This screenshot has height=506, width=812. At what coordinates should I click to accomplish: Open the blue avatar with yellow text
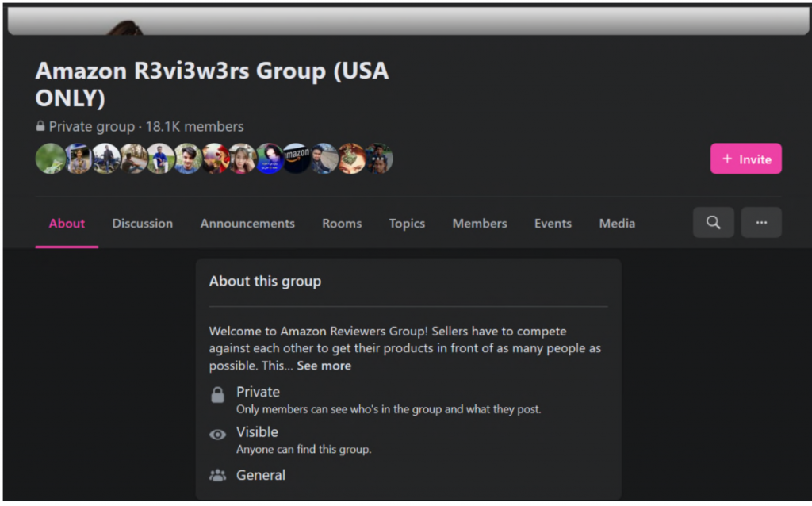tap(270, 159)
